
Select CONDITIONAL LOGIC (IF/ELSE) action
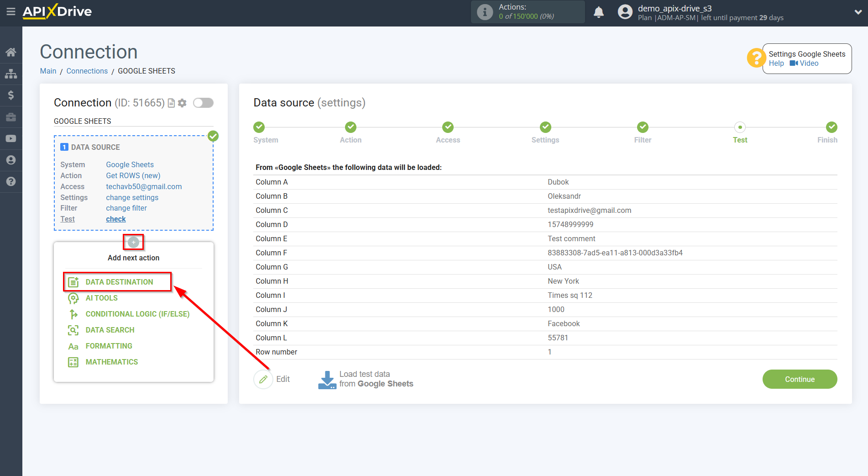137,314
